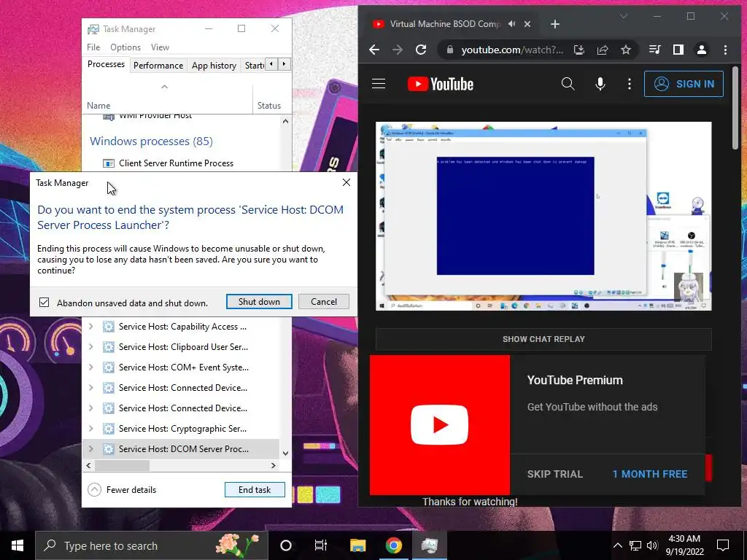Expand Service Host: Cryptographic Services row
747x560 pixels.
pyautogui.click(x=91, y=429)
